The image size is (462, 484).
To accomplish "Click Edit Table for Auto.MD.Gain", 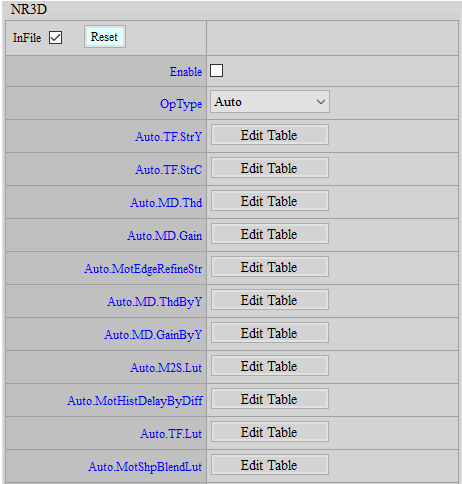I will coord(270,234).
